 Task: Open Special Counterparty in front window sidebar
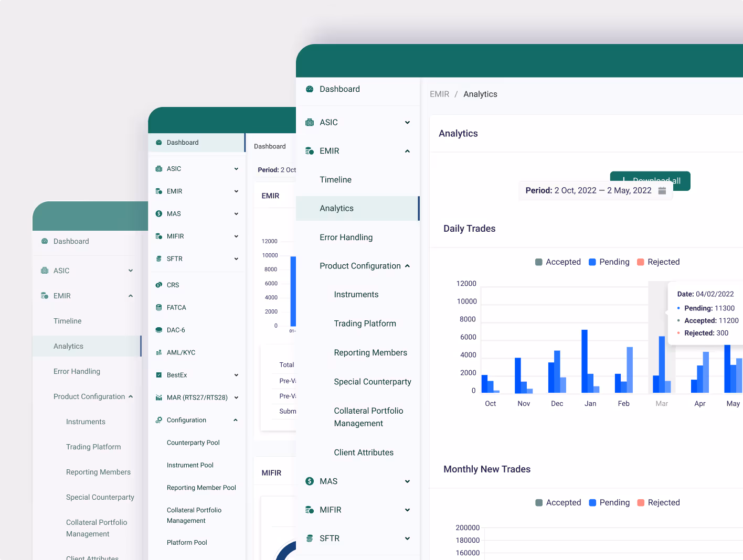click(373, 382)
